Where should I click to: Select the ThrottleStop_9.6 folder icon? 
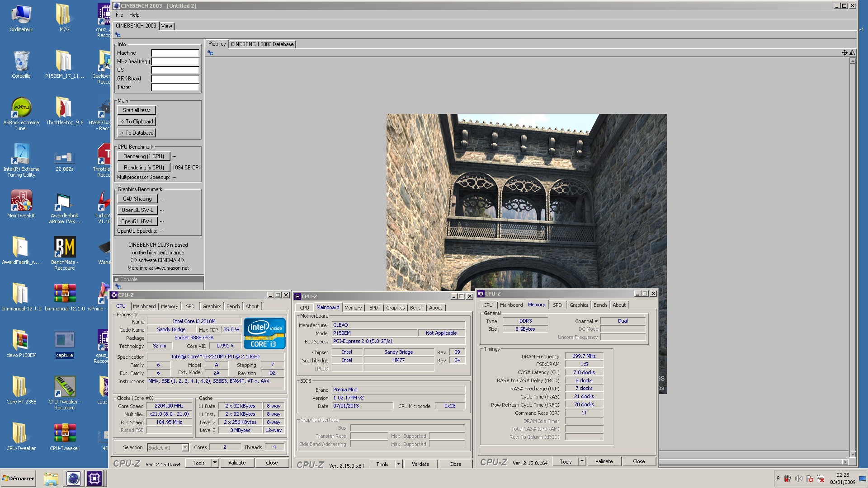pos(64,111)
